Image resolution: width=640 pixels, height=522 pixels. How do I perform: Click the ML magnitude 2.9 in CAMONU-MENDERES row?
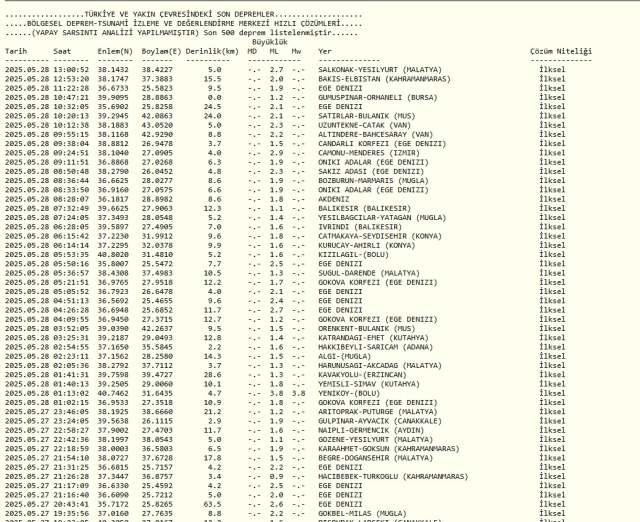[x=276, y=153]
